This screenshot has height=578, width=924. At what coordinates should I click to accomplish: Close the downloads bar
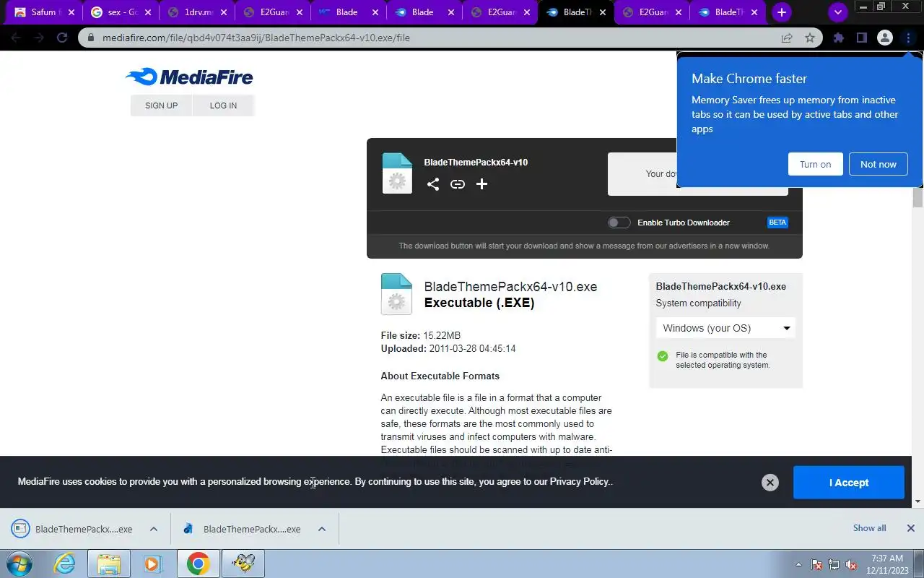[x=910, y=528]
